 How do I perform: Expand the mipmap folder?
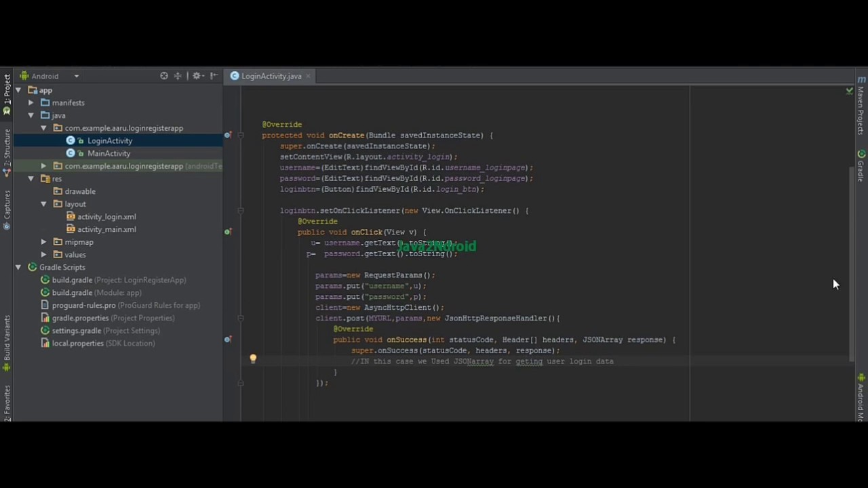click(x=43, y=242)
